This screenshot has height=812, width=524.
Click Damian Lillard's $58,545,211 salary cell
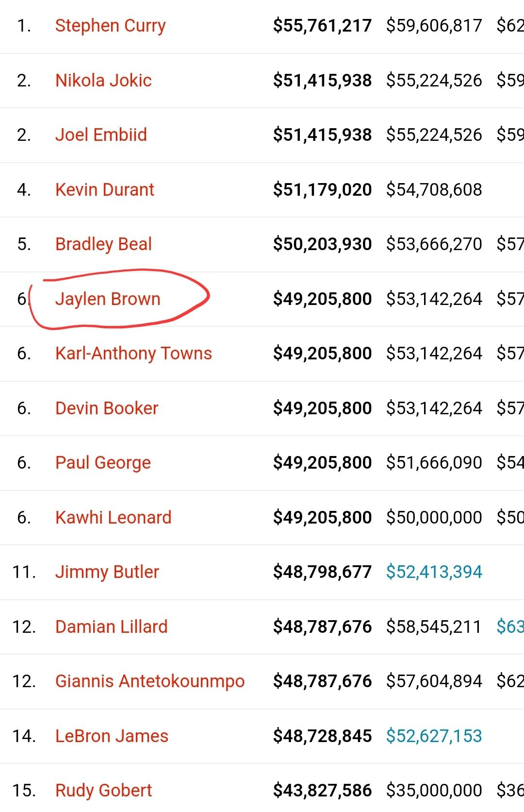click(433, 626)
